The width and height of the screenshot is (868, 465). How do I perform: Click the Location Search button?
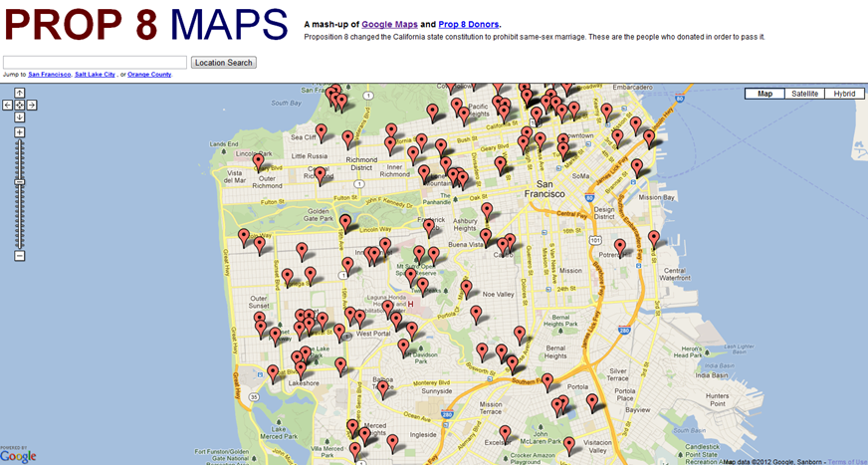coord(224,63)
